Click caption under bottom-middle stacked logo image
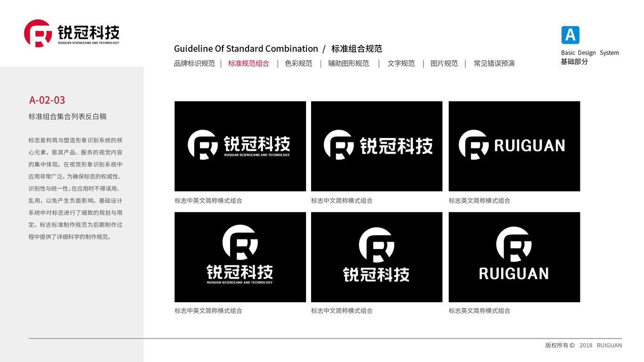 click(342, 311)
